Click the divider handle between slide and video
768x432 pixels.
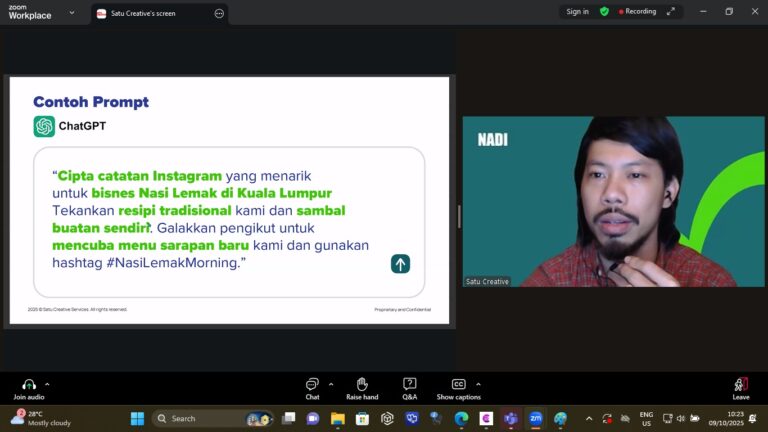tap(458, 216)
